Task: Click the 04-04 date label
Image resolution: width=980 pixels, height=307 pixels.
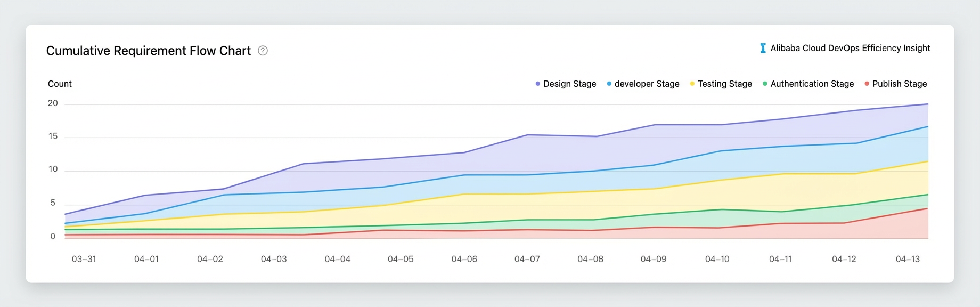Action: pos(338,259)
